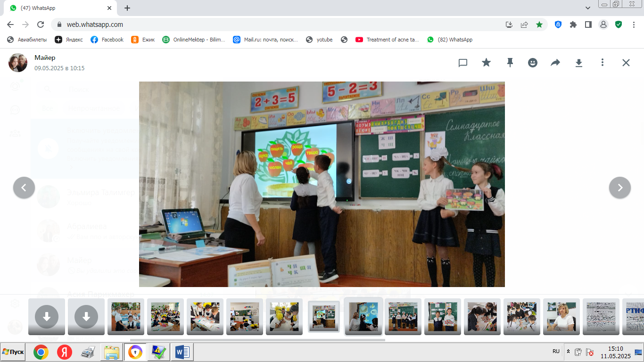Viewport: 644px width, 362px height.
Task: Open the tab search dropdown
Action: [588, 8]
